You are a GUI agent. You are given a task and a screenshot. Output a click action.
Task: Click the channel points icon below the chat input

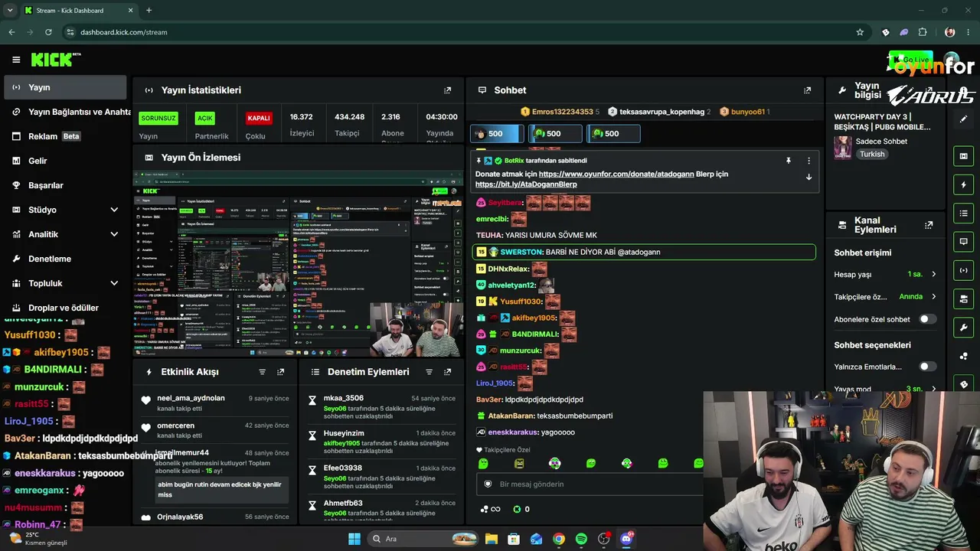pos(489,510)
